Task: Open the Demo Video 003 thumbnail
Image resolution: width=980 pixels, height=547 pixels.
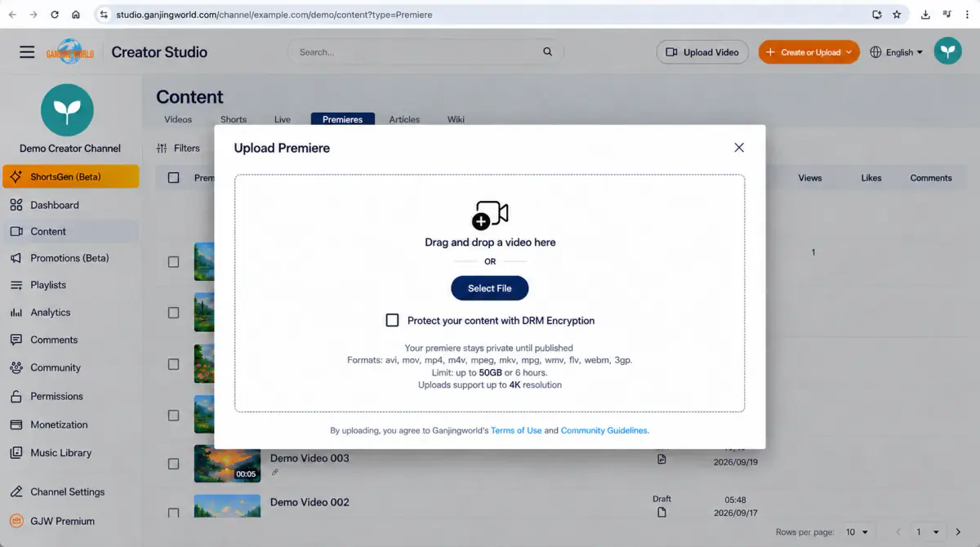Action: point(227,464)
